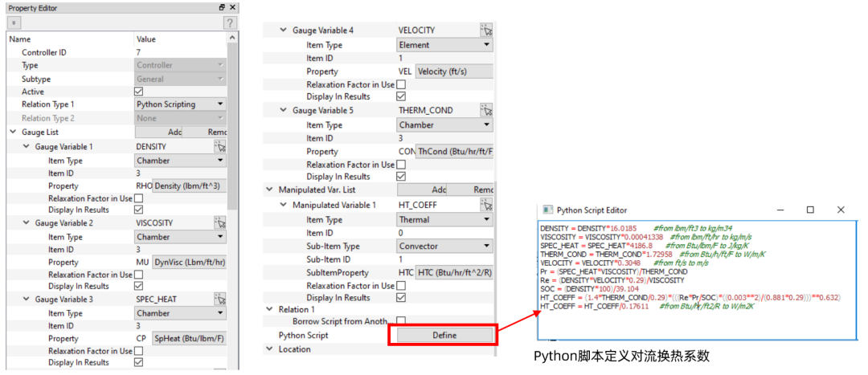The image size is (868, 375).
Task: Minimize the Python Script Editor window
Action: coord(781,210)
